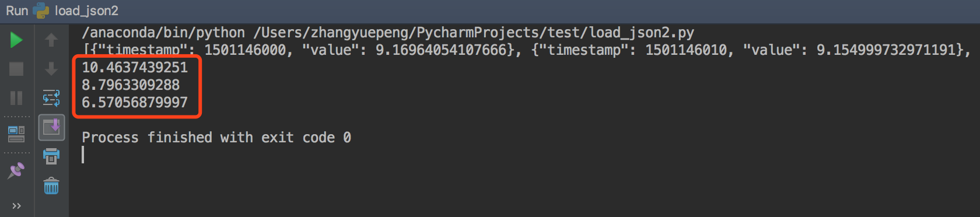Screen dimensions: 980x217
Task: Click the Run tool window label
Action: 17,10
